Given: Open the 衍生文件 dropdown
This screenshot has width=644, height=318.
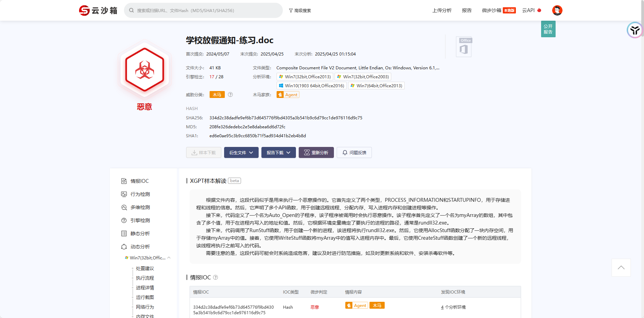Looking at the screenshot, I should point(241,152).
